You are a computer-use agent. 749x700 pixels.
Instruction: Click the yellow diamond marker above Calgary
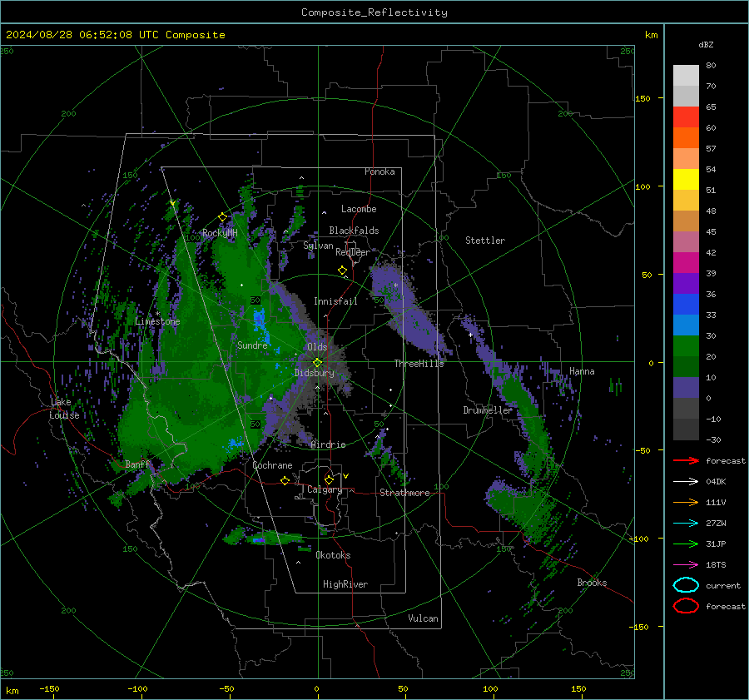329,479
